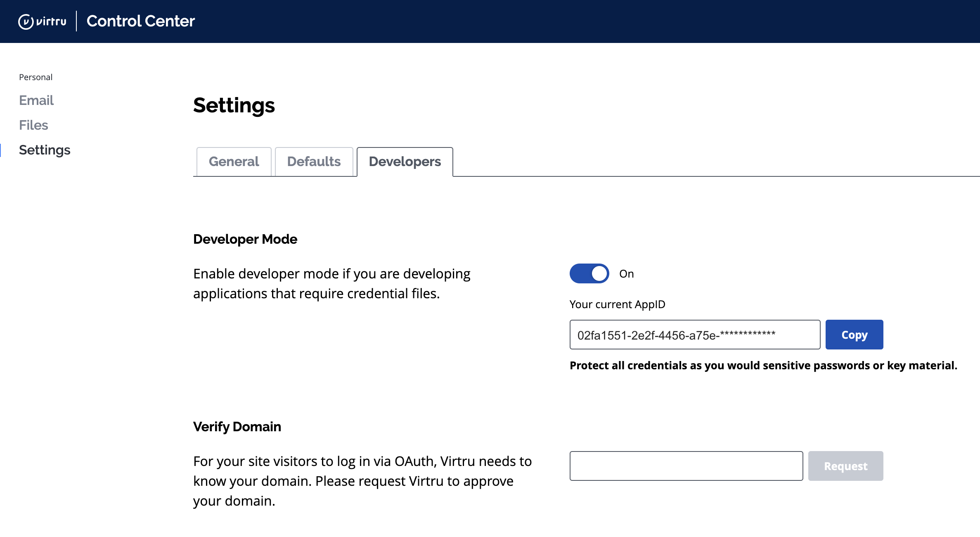The image size is (980, 537).
Task: Select the Developers tab
Action: click(405, 162)
